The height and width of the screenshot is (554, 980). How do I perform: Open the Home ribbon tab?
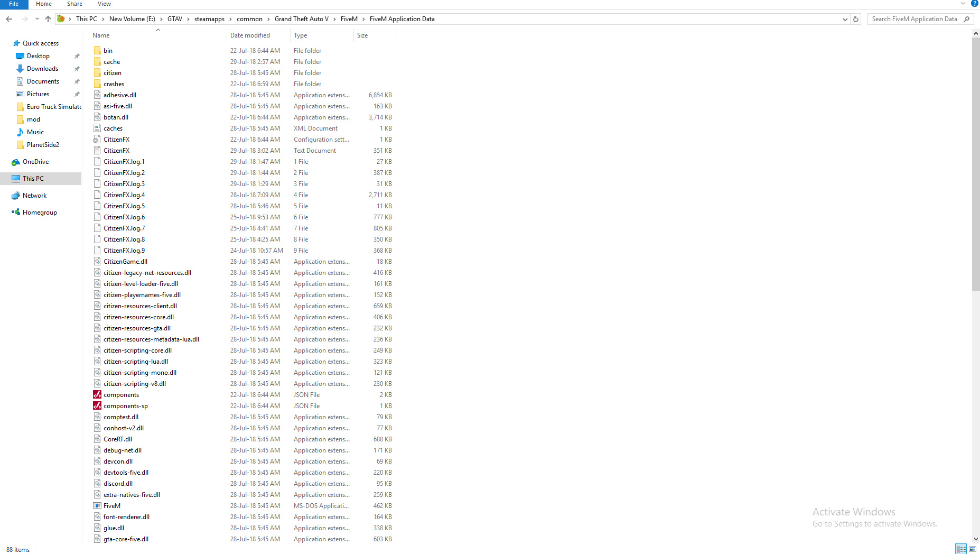click(x=44, y=4)
